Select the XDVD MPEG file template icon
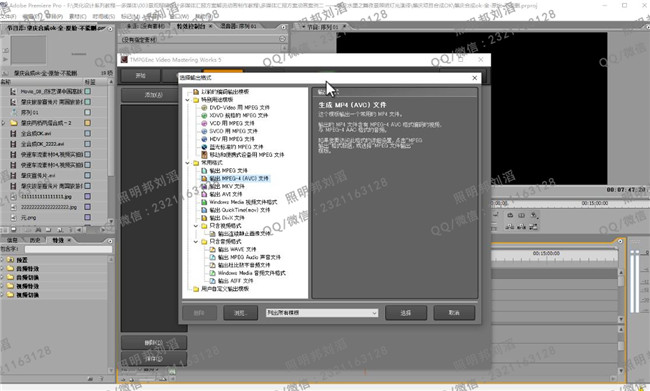 point(204,115)
